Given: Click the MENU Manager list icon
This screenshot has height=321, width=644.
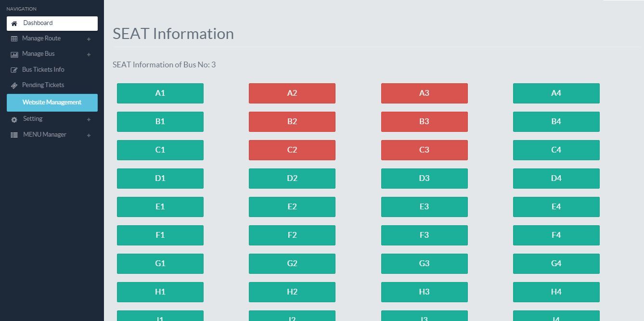Looking at the screenshot, I should 14,135.
